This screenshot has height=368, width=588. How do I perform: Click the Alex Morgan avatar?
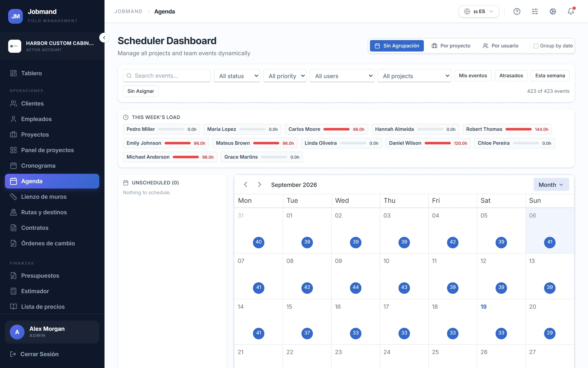[17, 332]
